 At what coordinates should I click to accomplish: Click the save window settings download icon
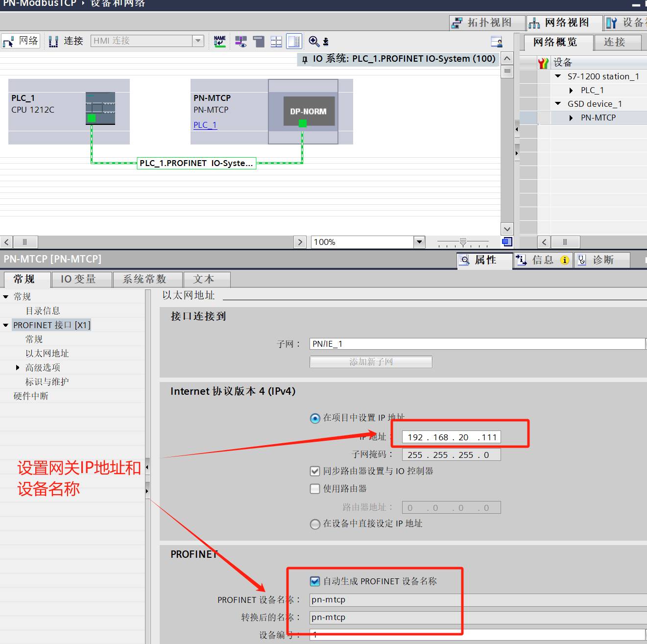326,42
